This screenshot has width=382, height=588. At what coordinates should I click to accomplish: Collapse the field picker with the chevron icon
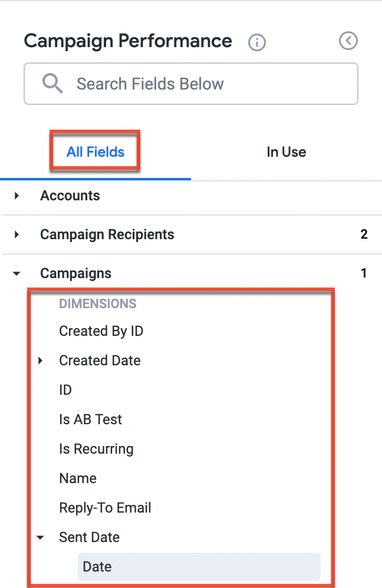(x=348, y=41)
